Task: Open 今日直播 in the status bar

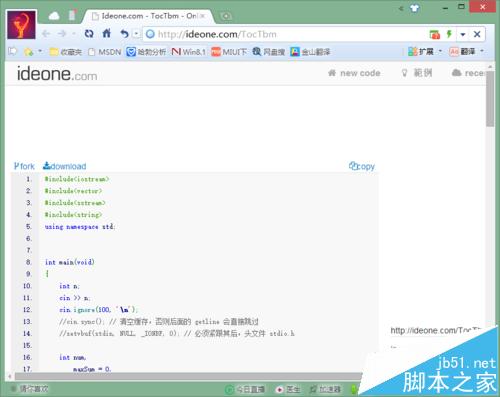Action: [246, 389]
